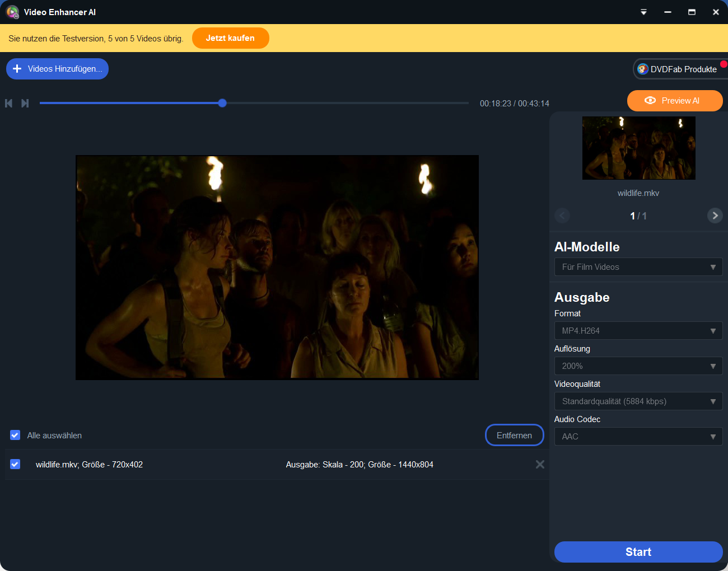Open the Auflösung 200% dropdown
This screenshot has width=728, height=571.
click(638, 366)
